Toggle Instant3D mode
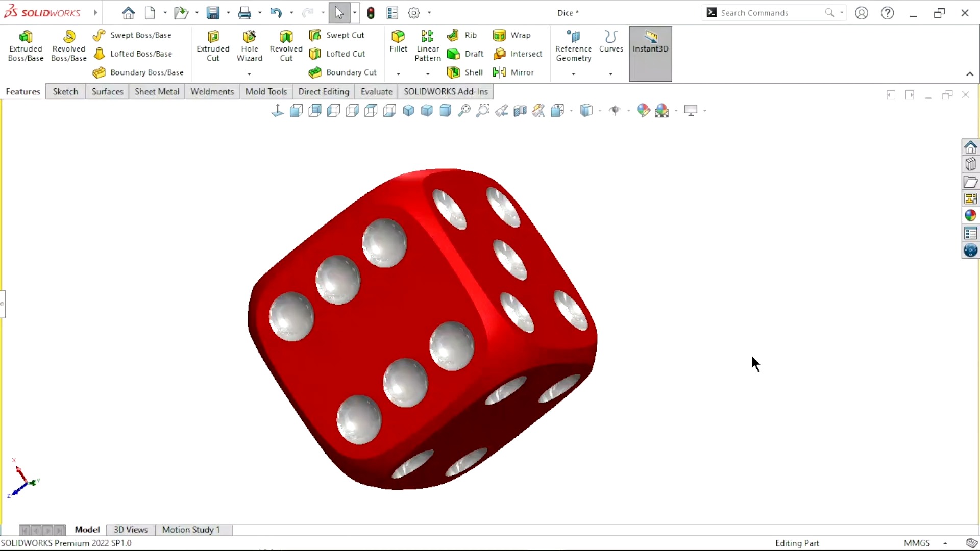 (650, 54)
